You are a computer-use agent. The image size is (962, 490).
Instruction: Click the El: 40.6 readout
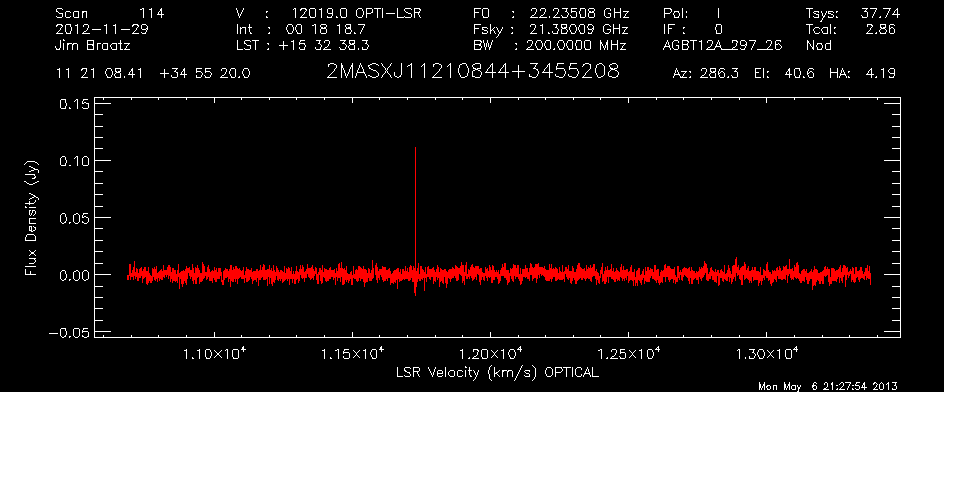point(784,74)
